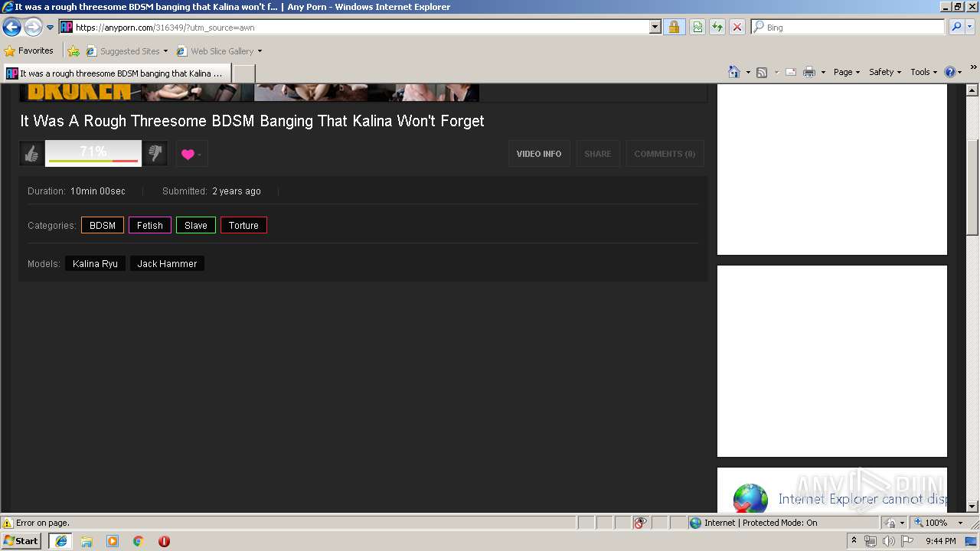Open the Safety menu
Viewport: 980px width, 551px height.
[x=885, y=72]
